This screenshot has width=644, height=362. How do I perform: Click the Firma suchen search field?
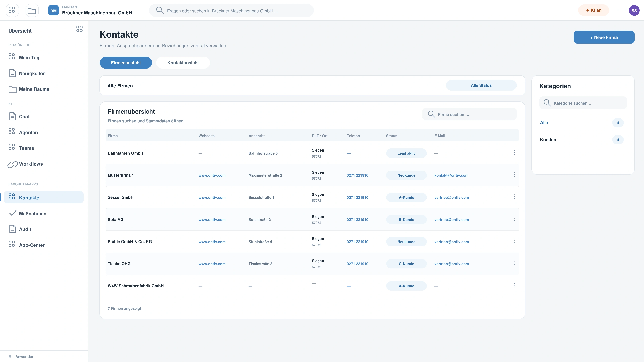click(x=469, y=114)
